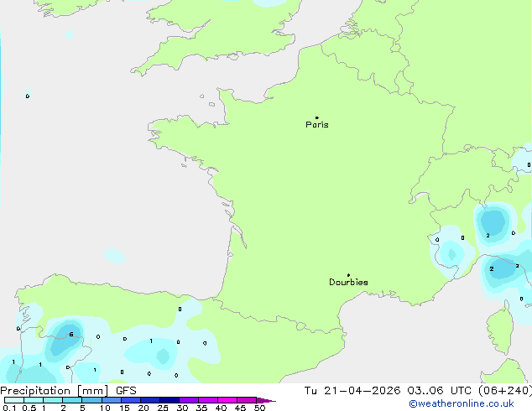Click the 'GFS' model name text
The height and width of the screenshot is (411, 532).
126,391
